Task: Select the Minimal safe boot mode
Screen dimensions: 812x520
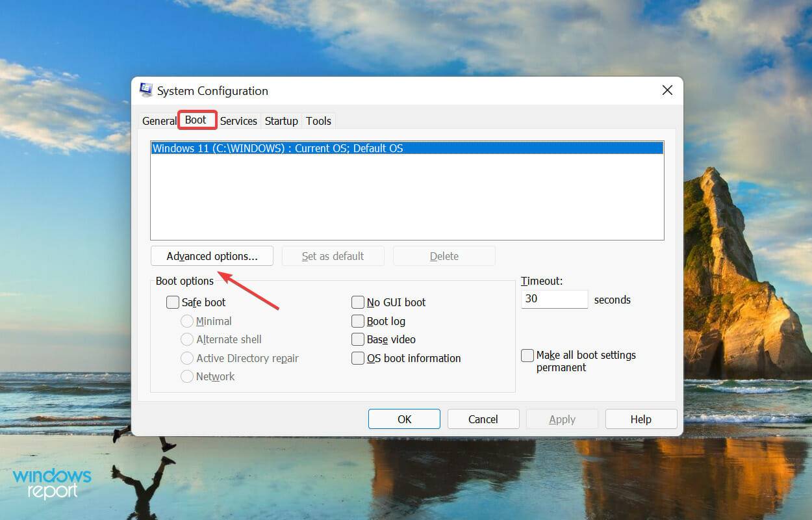Action: point(187,320)
